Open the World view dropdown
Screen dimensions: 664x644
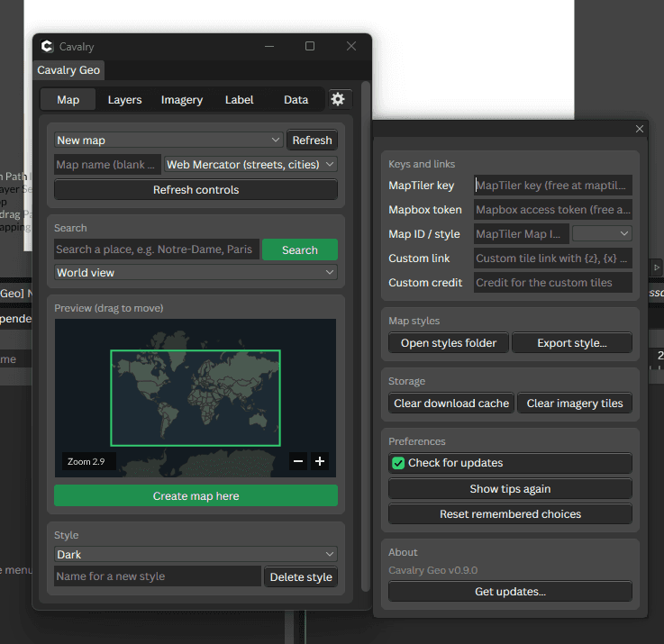(196, 273)
